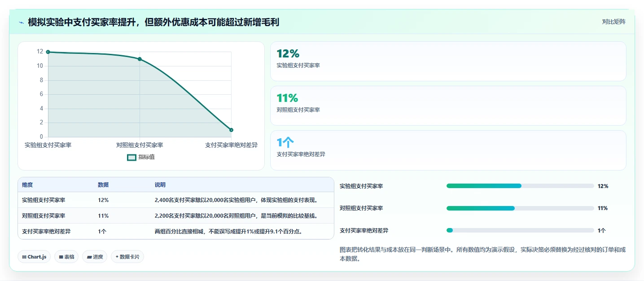
Task: Click description starting with 两组百分比直接相减
Action: point(228,232)
